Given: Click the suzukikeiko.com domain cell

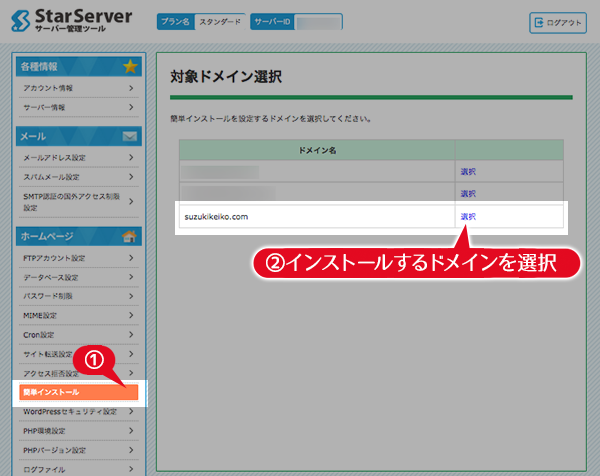Looking at the screenshot, I should [x=317, y=217].
